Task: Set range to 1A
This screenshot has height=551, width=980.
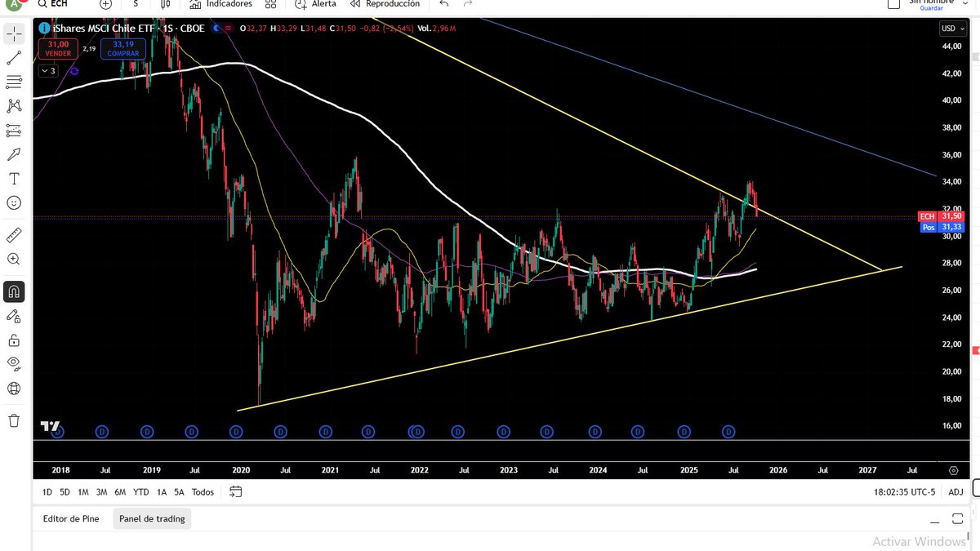Action: pos(162,492)
